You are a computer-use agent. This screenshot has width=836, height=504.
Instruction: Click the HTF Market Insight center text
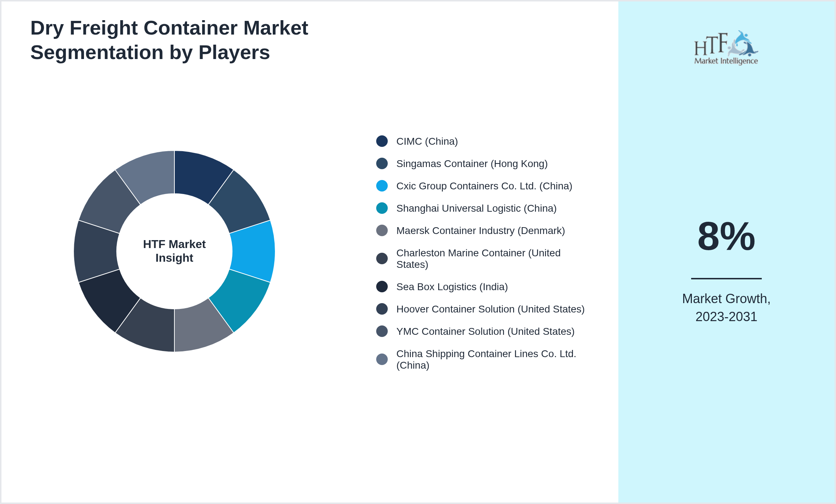[x=174, y=251]
